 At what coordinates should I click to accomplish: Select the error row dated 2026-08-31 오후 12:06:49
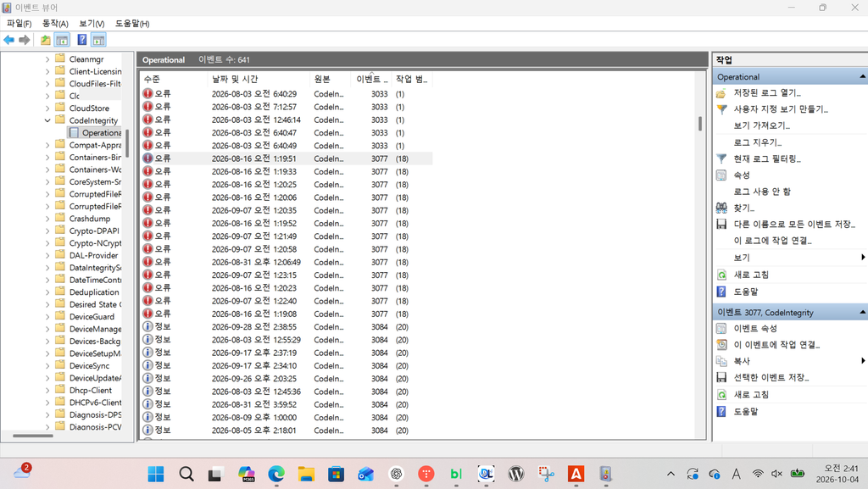tap(287, 262)
